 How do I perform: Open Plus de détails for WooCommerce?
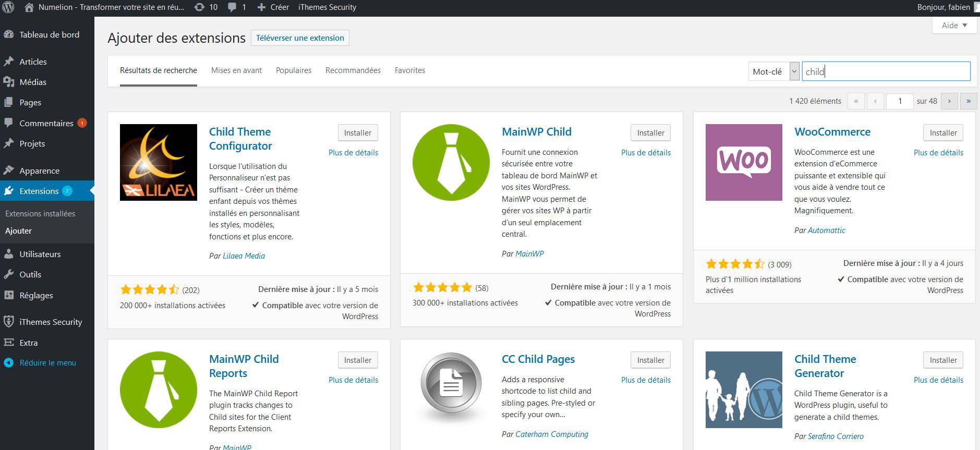(938, 153)
